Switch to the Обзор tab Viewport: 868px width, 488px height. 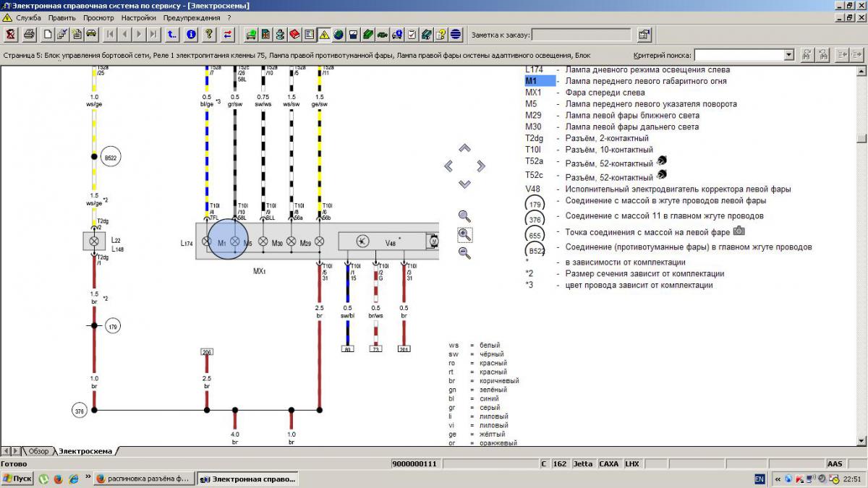tap(38, 451)
